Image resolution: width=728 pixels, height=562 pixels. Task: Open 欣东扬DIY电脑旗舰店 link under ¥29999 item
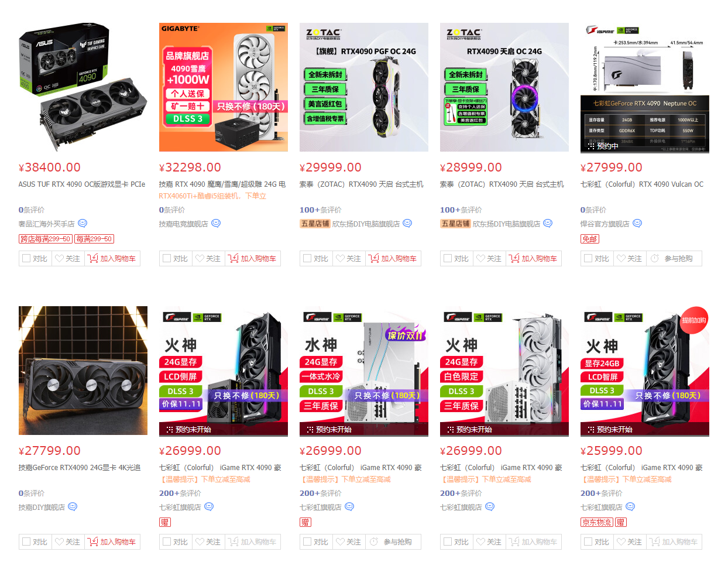(x=366, y=224)
